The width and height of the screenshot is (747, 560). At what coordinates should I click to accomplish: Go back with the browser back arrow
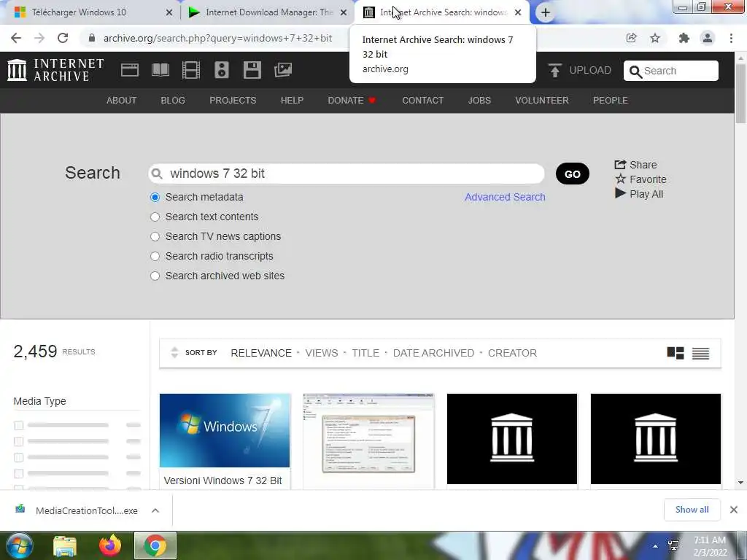(16, 38)
